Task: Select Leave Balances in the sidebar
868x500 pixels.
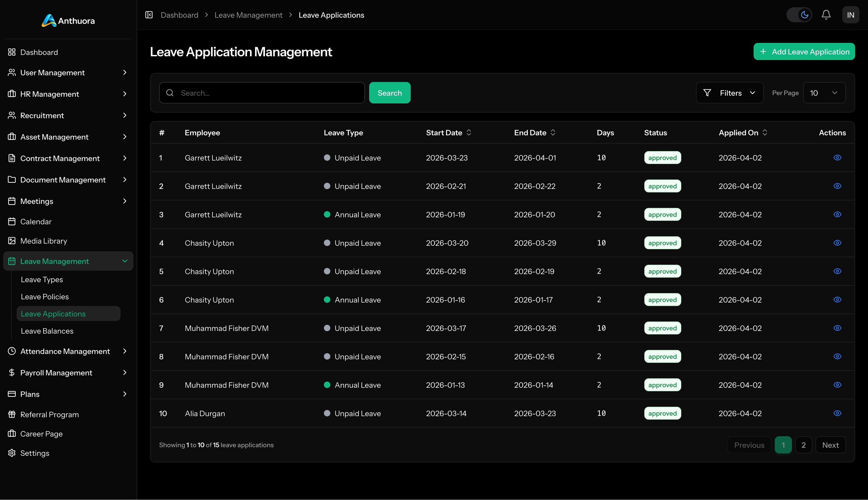Action: [47, 331]
